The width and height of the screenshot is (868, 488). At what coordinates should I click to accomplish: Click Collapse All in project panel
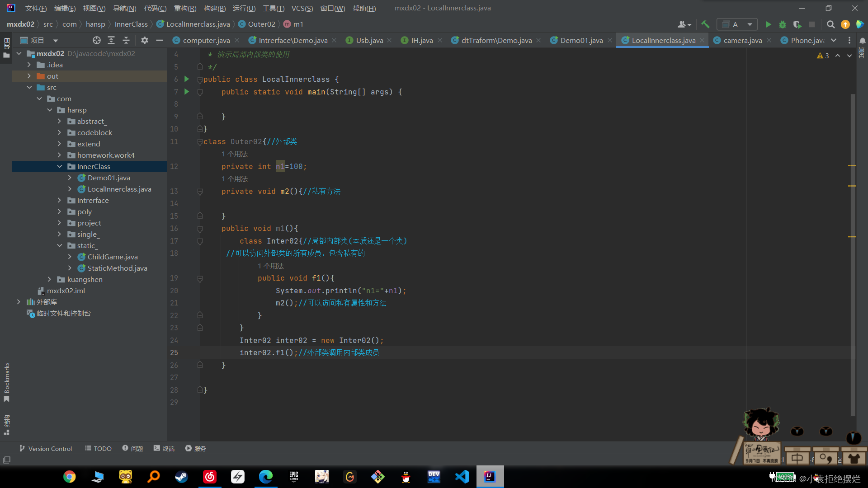click(x=126, y=41)
